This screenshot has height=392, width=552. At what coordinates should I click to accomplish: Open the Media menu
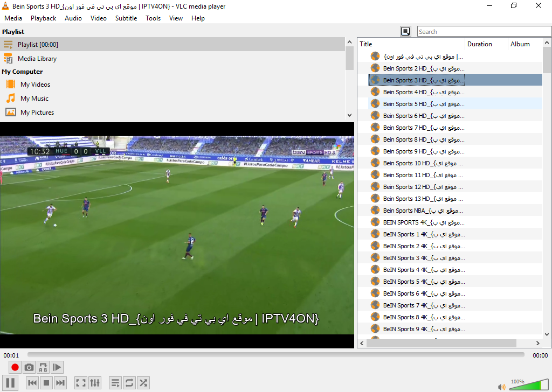13,18
